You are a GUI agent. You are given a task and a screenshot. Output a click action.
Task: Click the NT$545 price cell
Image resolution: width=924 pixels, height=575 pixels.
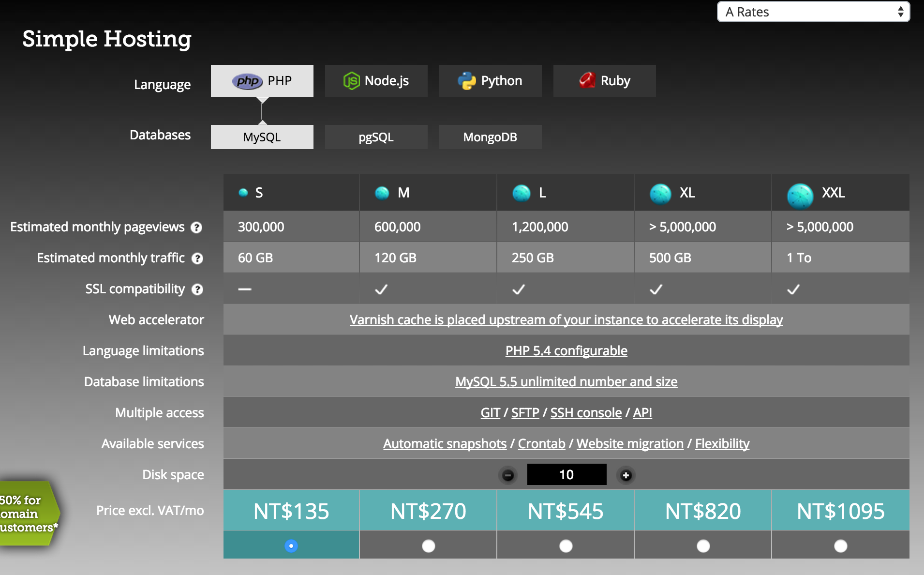566,511
